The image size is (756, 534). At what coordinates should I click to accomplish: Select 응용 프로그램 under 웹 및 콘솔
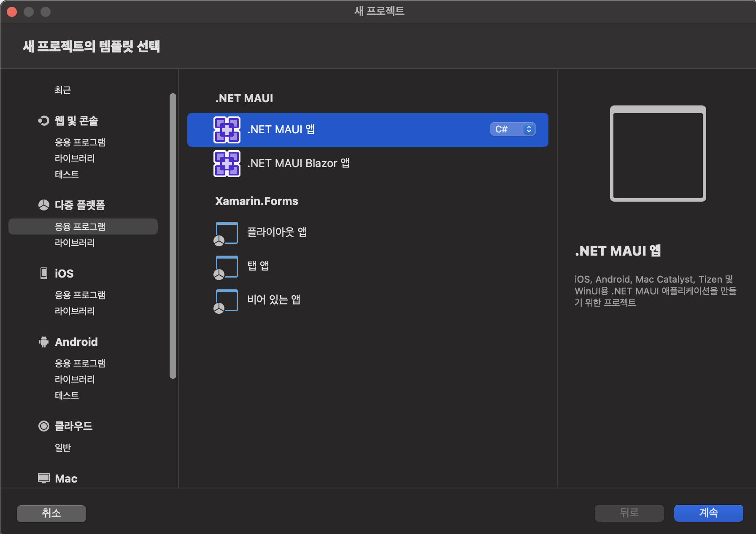[80, 142]
